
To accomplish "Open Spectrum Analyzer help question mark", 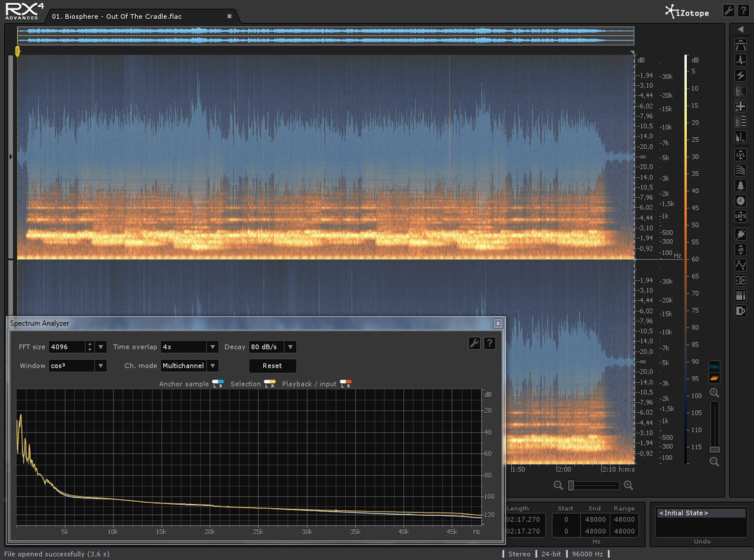I will 489,343.
